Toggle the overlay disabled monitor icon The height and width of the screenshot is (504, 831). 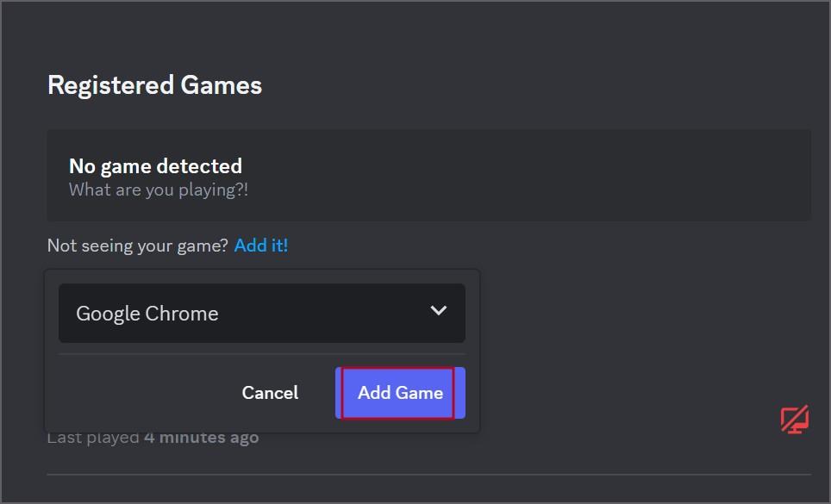point(795,420)
